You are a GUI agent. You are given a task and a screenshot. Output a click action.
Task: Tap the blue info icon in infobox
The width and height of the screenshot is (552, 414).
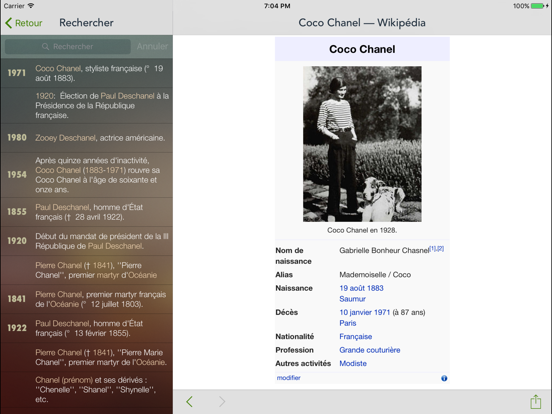444,378
